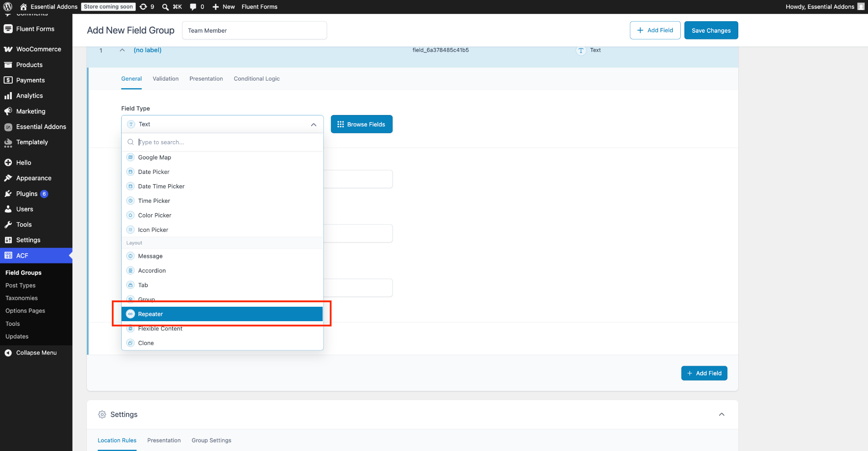This screenshot has height=451, width=868.
Task: Click the ACF sidebar icon
Action: point(8,255)
